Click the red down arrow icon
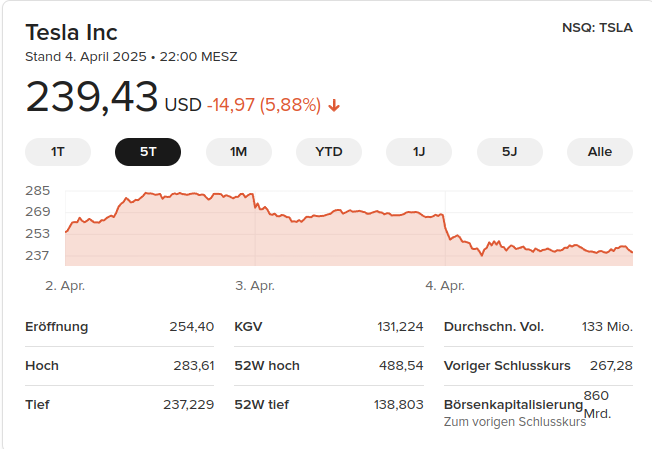 pos(334,106)
